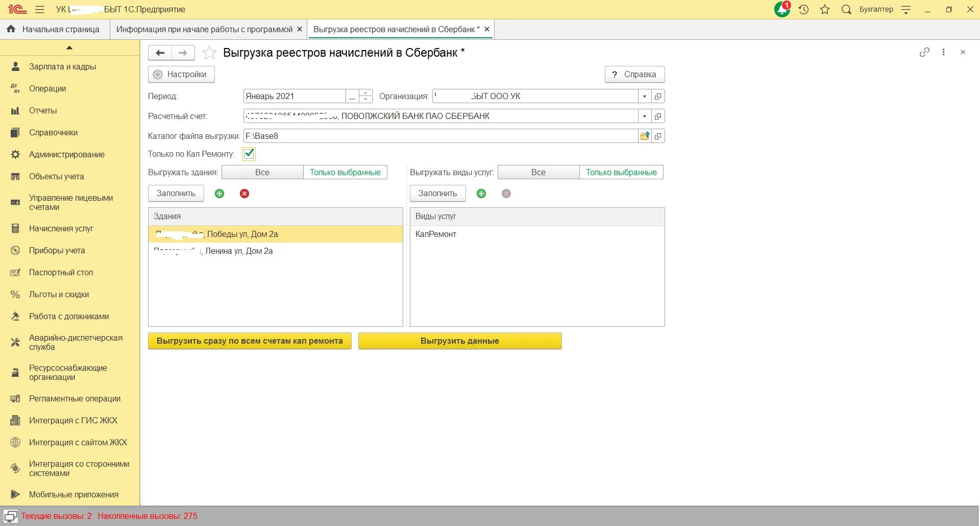Open Объекты учета section
This screenshot has width=980, height=526.
56,176
